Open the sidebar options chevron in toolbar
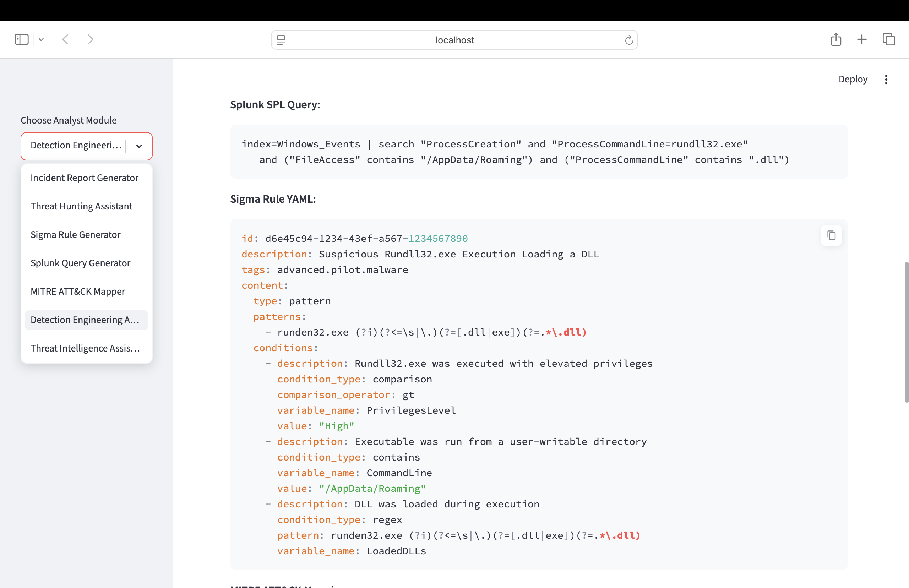The height and width of the screenshot is (588, 909). tap(41, 39)
